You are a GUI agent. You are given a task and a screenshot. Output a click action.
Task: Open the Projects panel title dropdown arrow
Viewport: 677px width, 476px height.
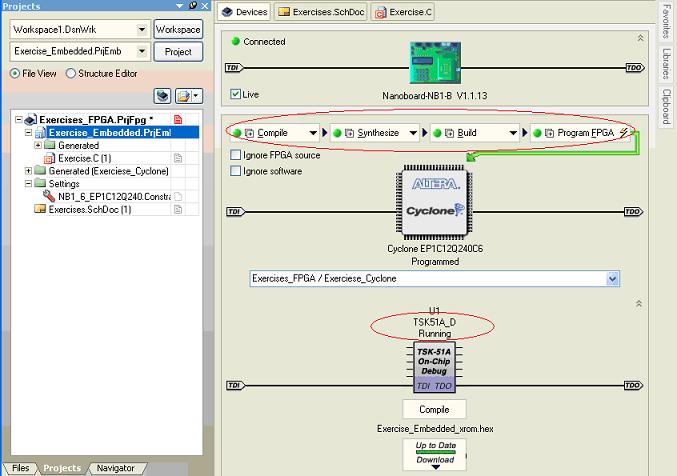(x=180, y=6)
